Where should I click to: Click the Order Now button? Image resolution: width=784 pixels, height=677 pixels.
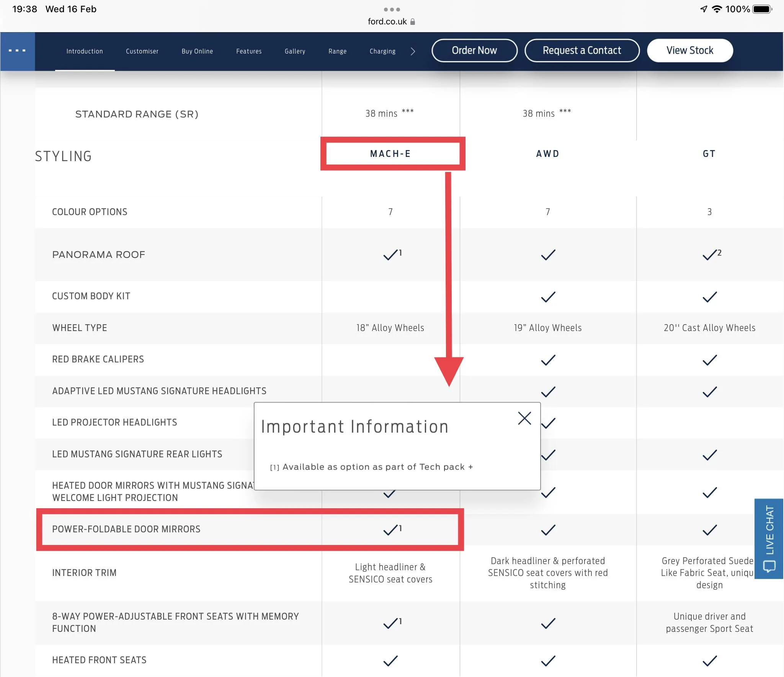(x=474, y=51)
